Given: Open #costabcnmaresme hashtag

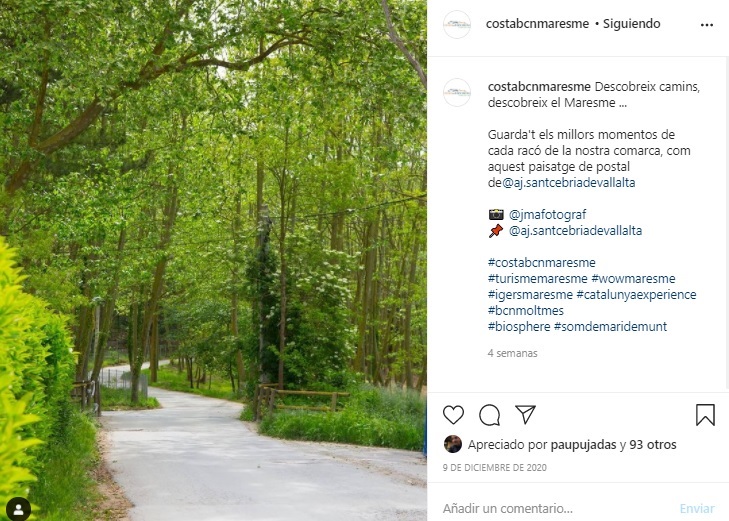Looking at the screenshot, I should (542, 263).
